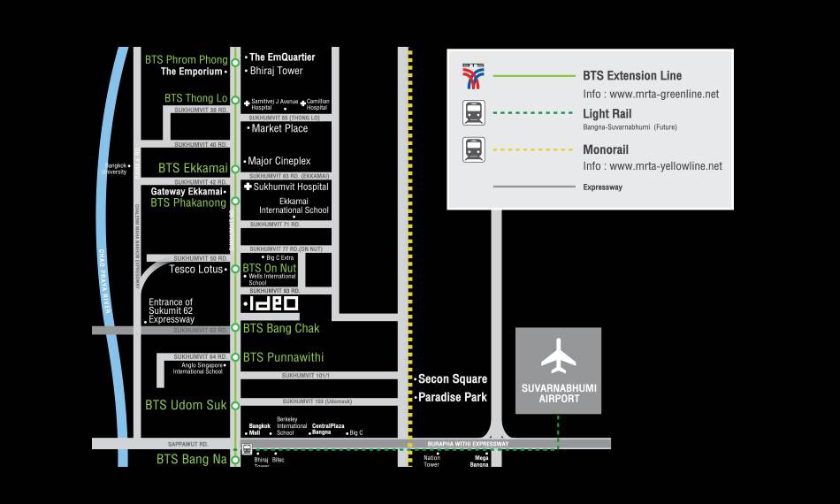Click the cross icon beside Samitivej Hospital

[x=247, y=103]
